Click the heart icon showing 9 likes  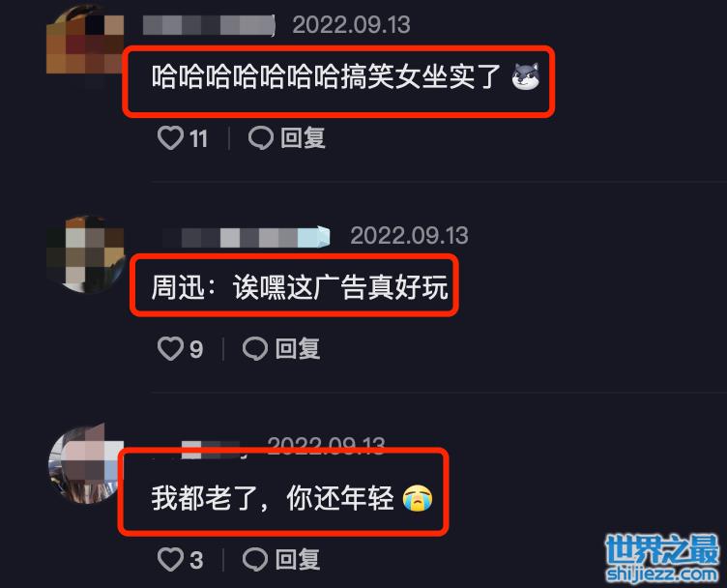(170, 348)
